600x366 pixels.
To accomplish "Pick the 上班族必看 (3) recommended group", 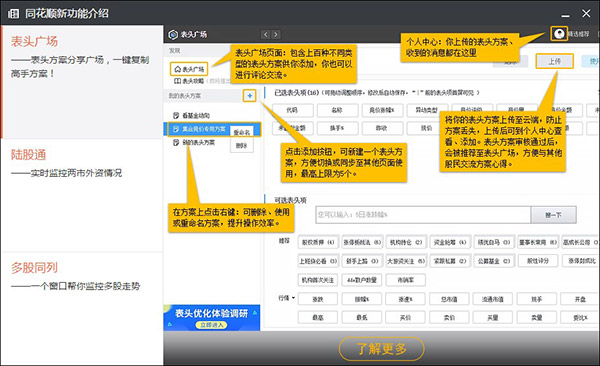I will coord(318,261).
